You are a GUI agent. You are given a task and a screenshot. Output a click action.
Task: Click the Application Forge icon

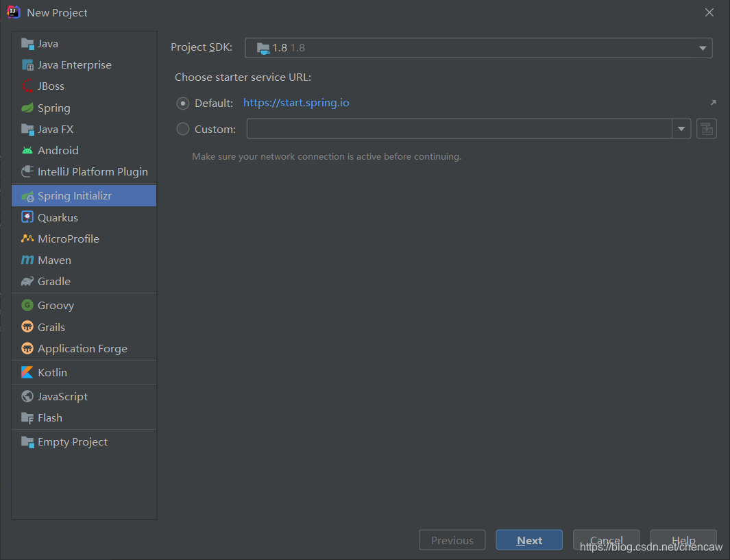coord(27,348)
